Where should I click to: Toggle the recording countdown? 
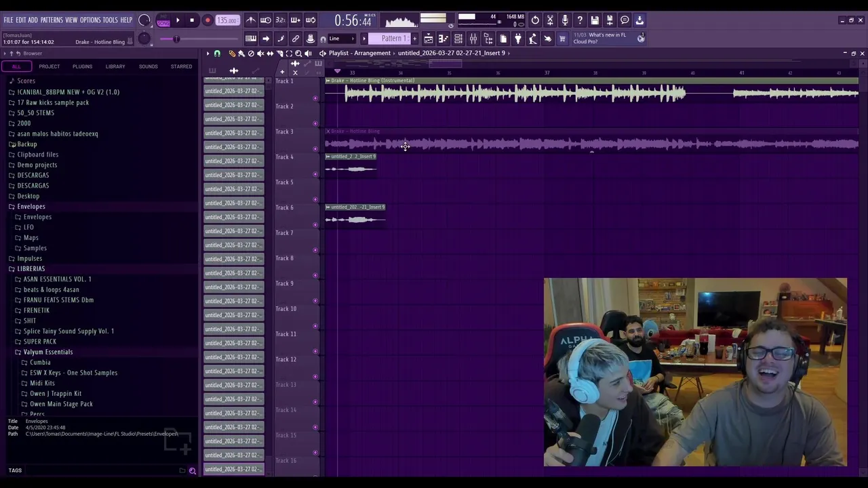(281, 20)
